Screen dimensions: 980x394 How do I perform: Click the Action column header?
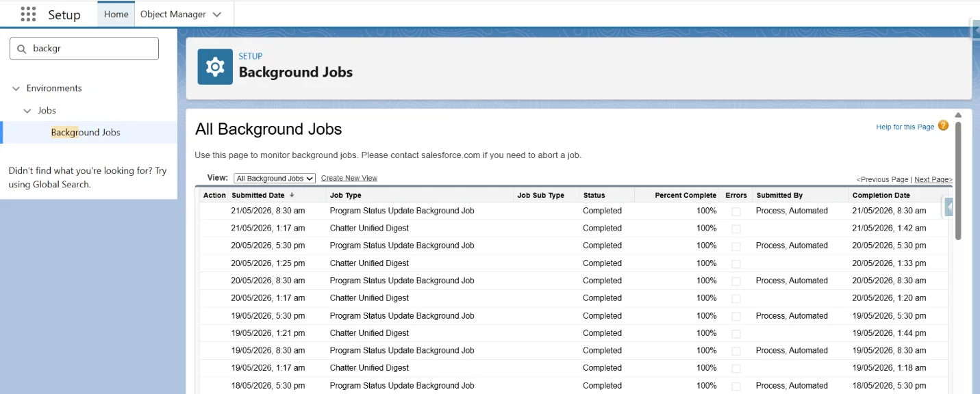[x=214, y=195]
